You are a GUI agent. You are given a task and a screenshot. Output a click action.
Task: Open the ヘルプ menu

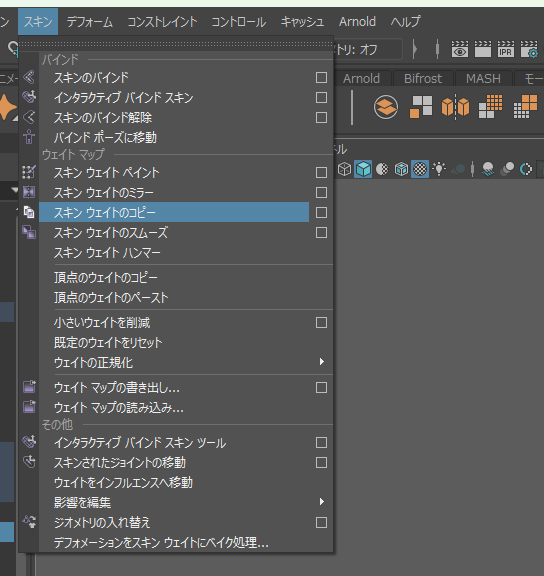click(405, 22)
